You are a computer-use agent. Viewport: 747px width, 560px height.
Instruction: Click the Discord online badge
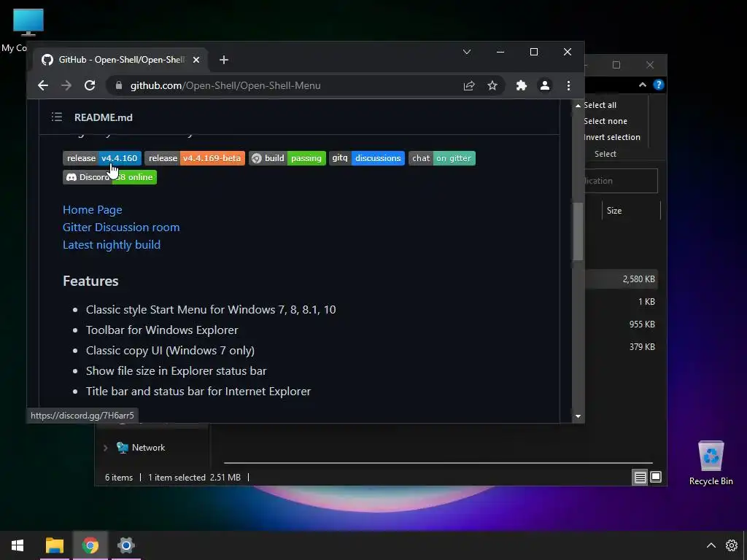(109, 177)
